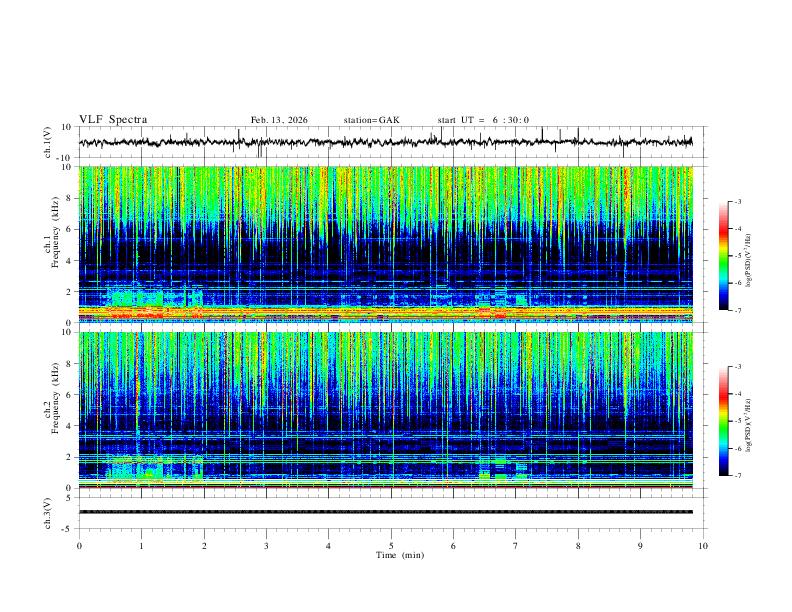Click the "-7" tick on ch.1 color bar
This screenshot has width=792, height=612.
[737, 310]
